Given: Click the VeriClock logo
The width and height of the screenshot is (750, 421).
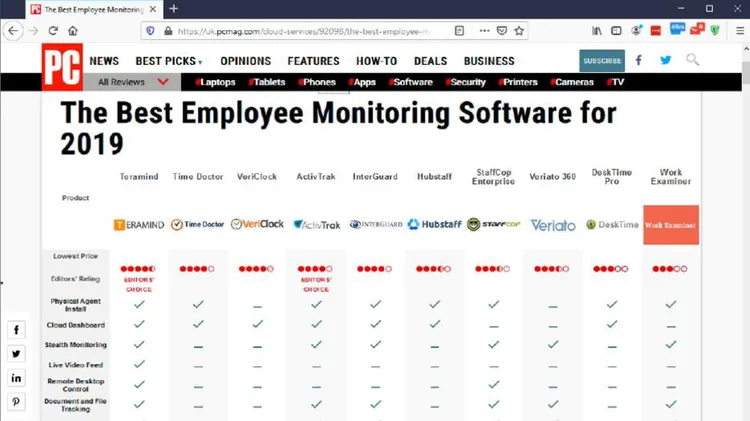Looking at the screenshot, I should pos(257,224).
